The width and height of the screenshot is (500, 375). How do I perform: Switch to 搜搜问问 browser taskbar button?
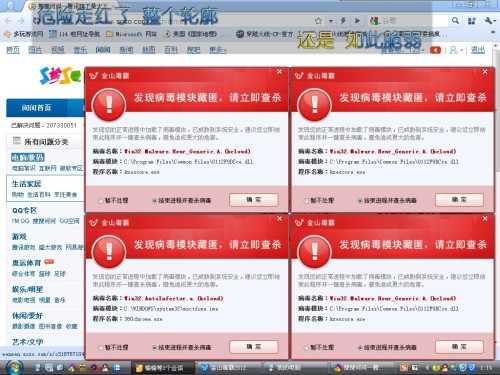(x=362, y=368)
